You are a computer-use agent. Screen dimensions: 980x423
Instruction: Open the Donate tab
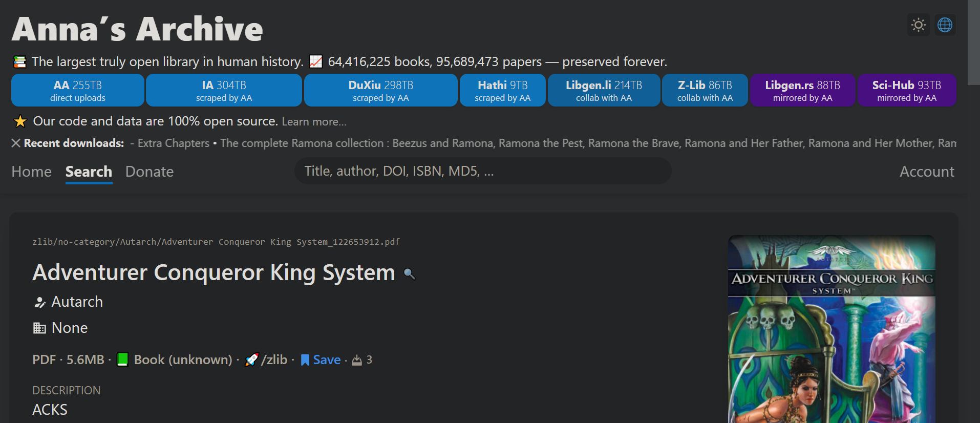150,172
